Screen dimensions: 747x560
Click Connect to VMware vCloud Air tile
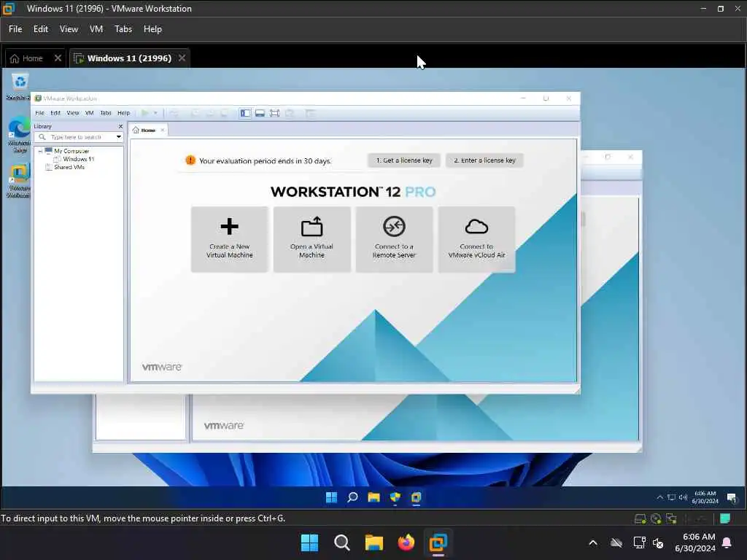tap(476, 239)
